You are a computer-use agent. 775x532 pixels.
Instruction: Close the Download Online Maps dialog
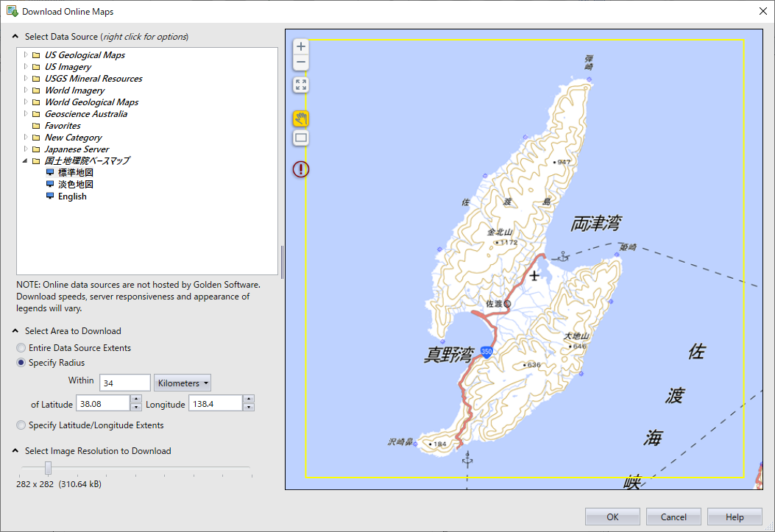coord(762,11)
